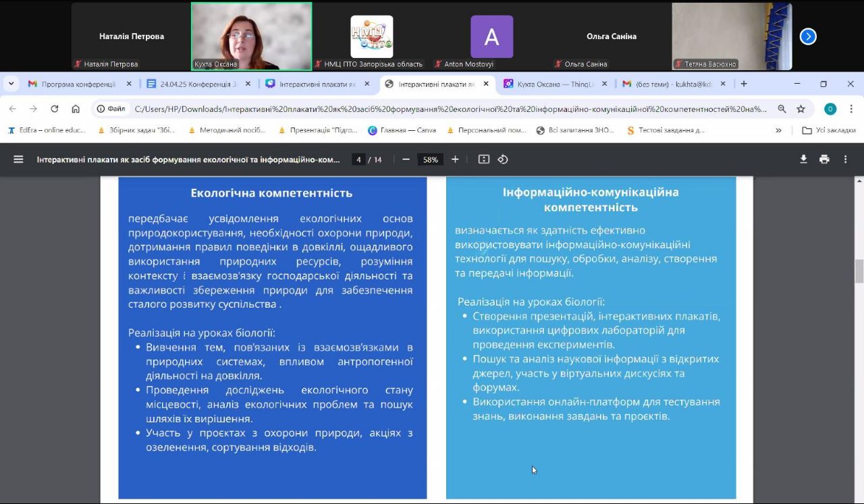Reload the current page
864x504 pixels.
click(55, 109)
